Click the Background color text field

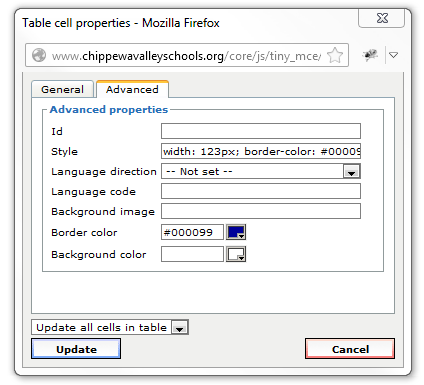(x=192, y=254)
